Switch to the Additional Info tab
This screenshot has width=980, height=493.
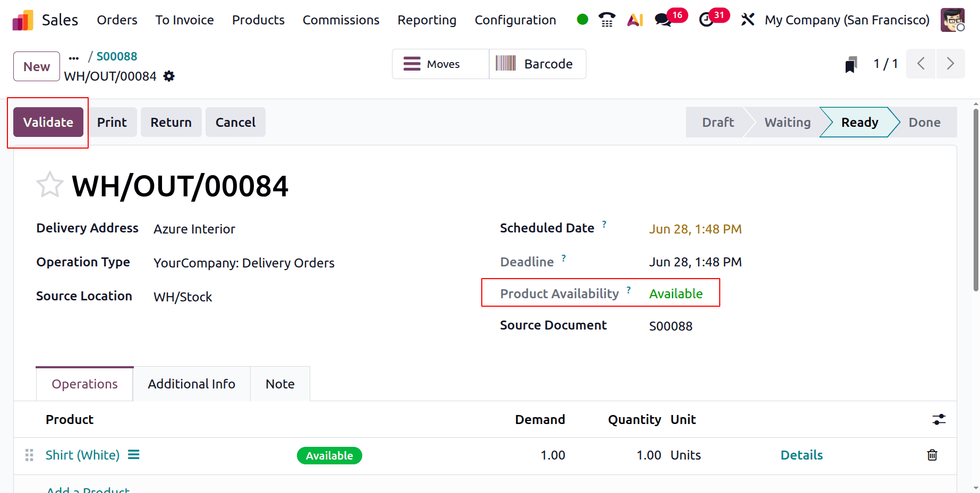pos(191,384)
